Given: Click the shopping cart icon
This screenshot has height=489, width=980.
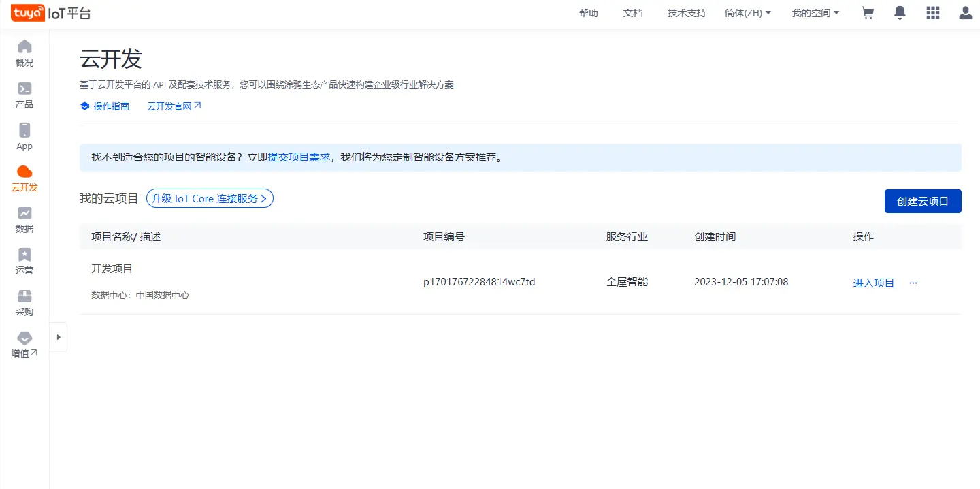Looking at the screenshot, I should (x=868, y=13).
